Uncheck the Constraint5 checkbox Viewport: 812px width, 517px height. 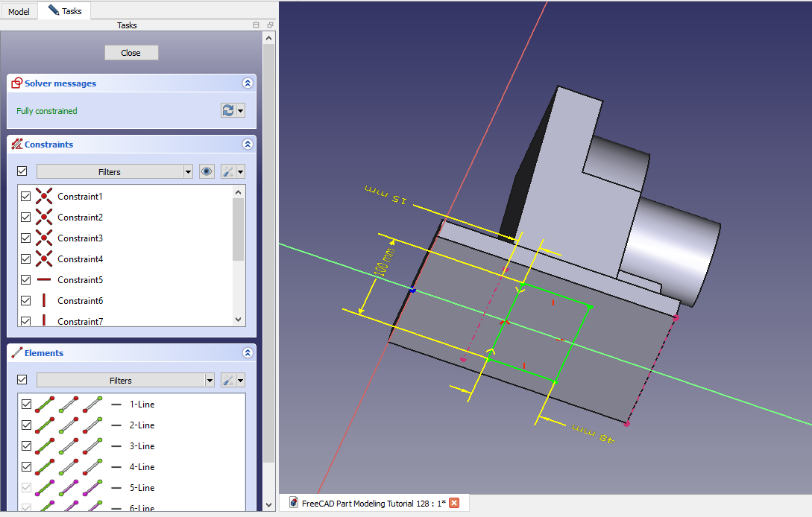point(26,280)
